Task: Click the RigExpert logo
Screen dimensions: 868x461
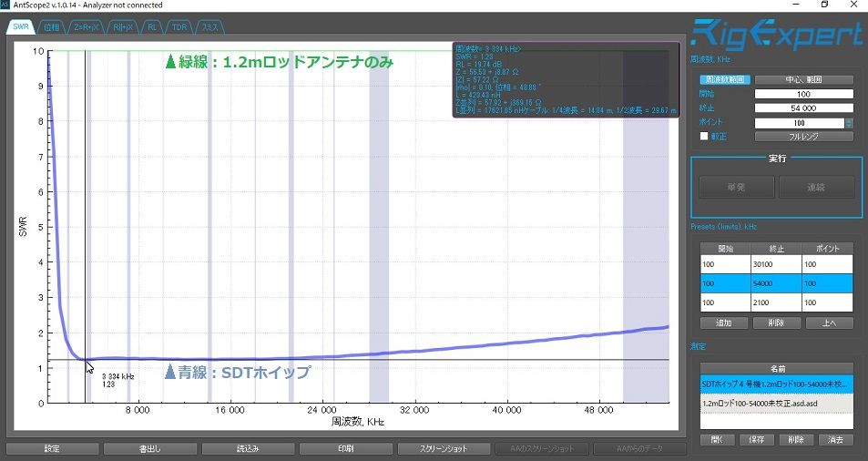Action: click(776, 35)
